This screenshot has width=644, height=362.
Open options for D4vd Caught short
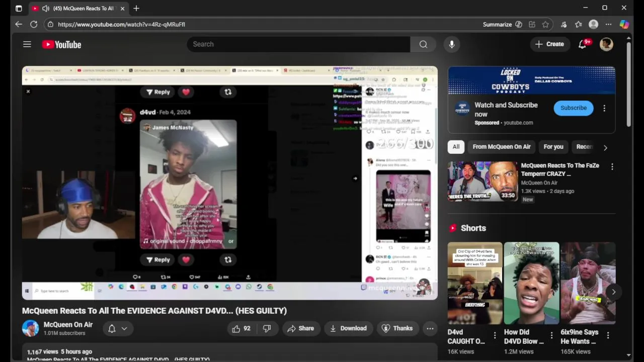point(495,335)
